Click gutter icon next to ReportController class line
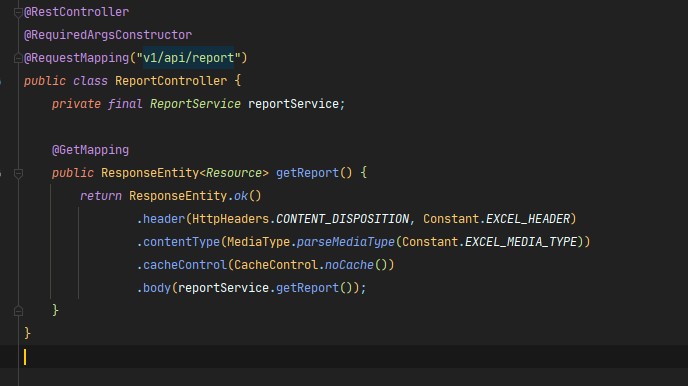Image resolution: width=688 pixels, height=386 pixels. point(1,81)
